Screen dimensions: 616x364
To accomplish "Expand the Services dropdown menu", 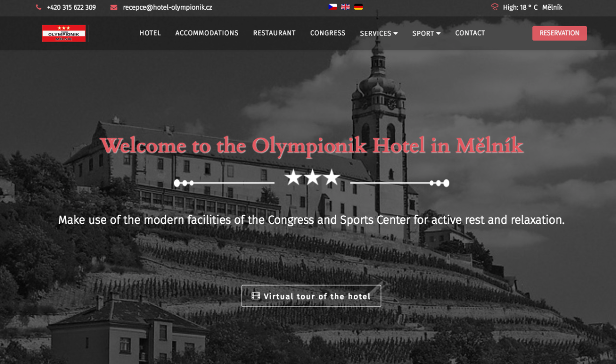I will point(379,33).
